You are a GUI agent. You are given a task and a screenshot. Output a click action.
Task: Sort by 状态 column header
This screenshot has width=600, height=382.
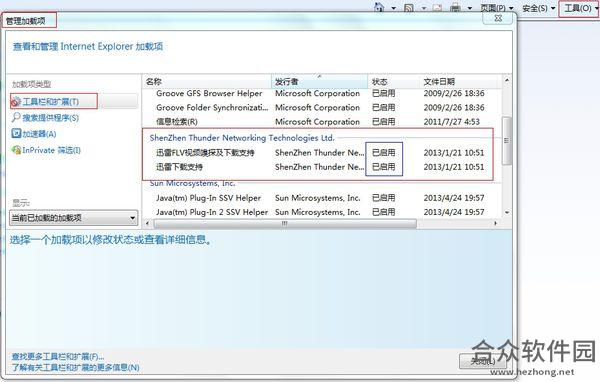(x=394, y=81)
